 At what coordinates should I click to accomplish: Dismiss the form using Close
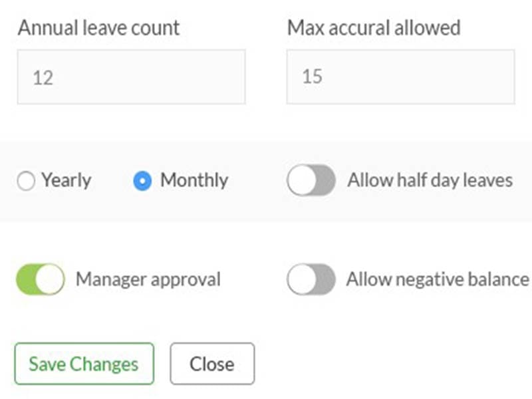click(x=211, y=364)
